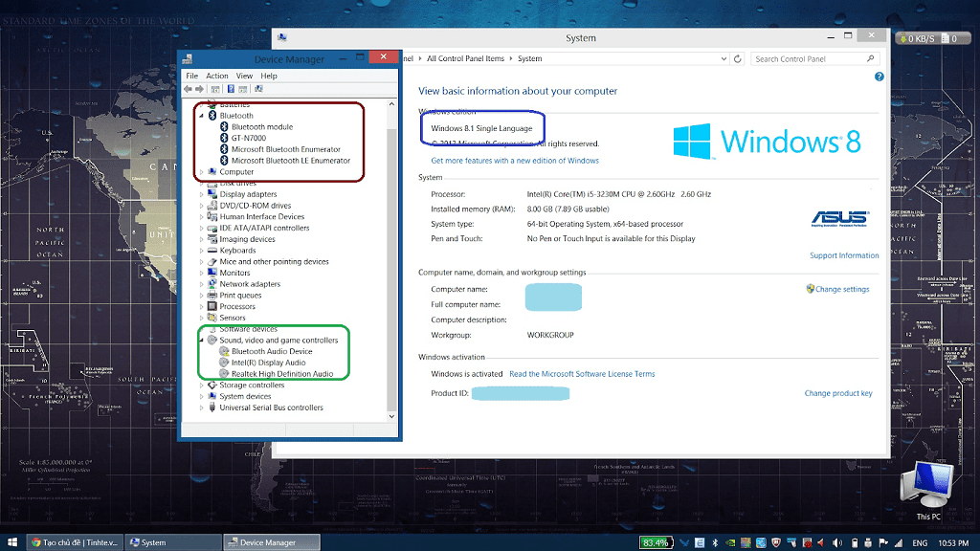
Task: Open the Help menu in Device Manager
Action: pos(269,76)
